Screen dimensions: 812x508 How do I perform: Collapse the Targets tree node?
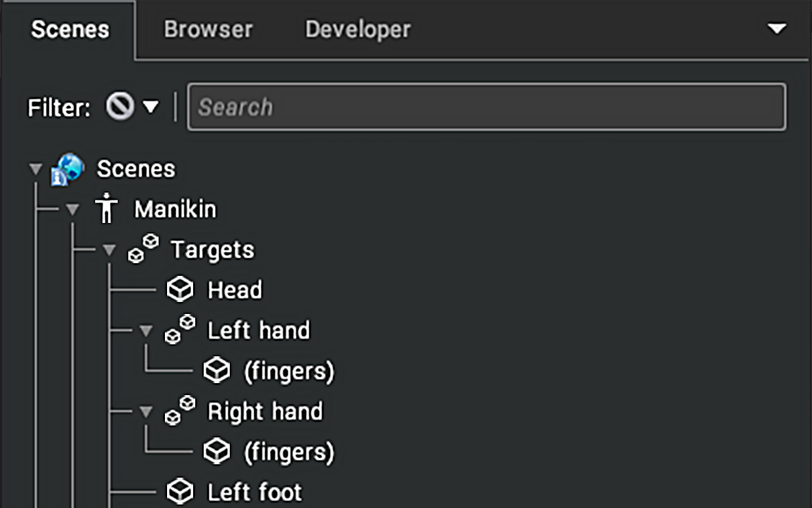[x=109, y=250]
